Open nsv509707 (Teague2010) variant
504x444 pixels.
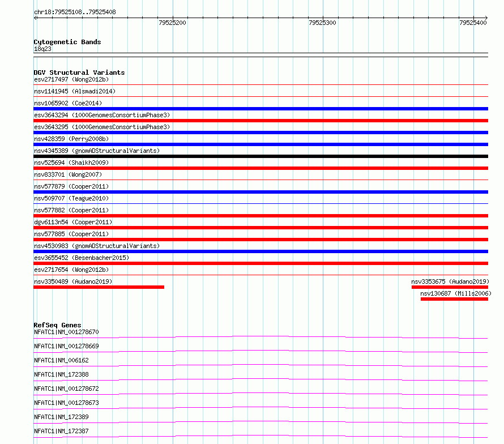(71, 198)
